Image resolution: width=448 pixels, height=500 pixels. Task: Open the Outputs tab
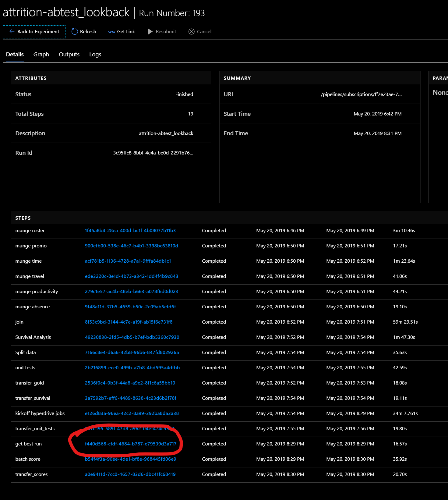tap(69, 54)
